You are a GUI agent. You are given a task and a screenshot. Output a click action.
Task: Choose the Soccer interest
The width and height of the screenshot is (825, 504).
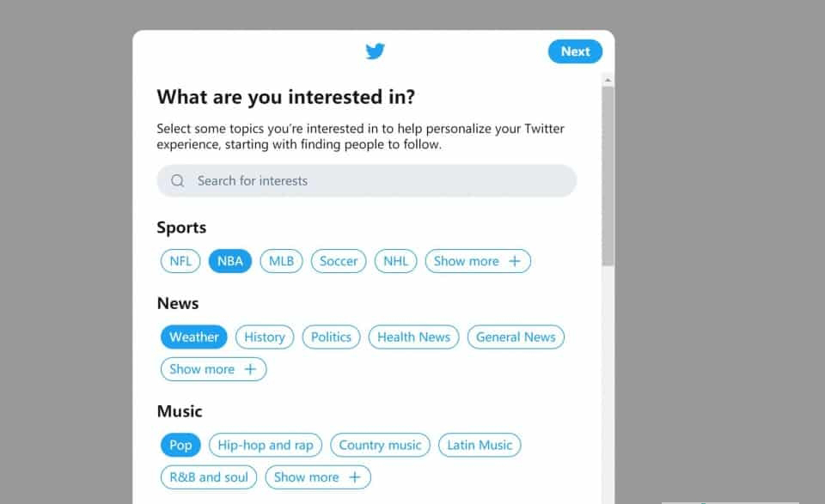click(339, 261)
